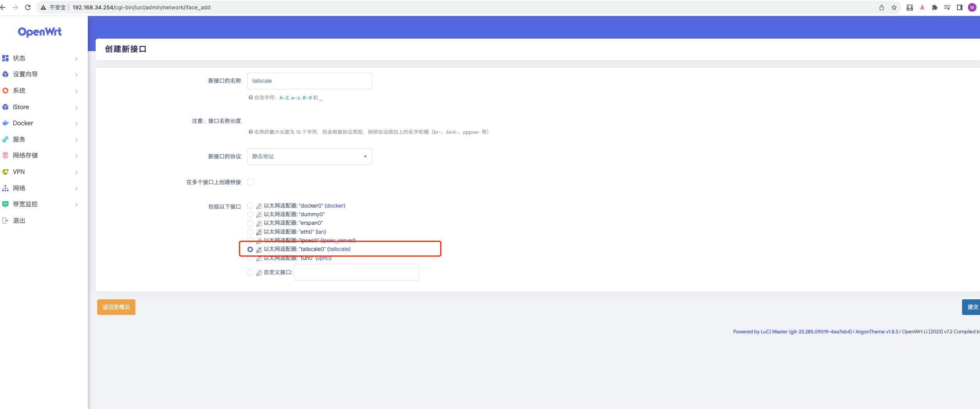The width and height of the screenshot is (980, 409).
Task: Click the VPN sidebar icon
Action: coord(5,172)
